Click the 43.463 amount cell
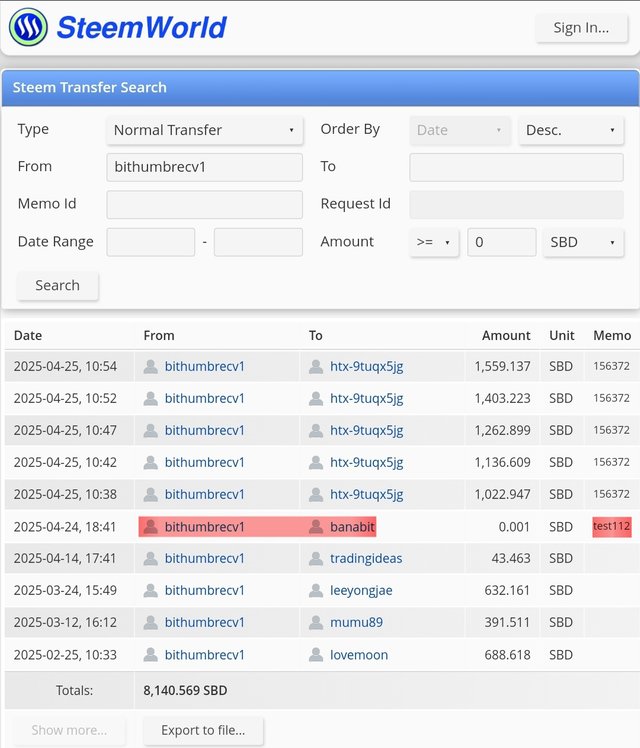The width and height of the screenshot is (640, 748). [511, 558]
